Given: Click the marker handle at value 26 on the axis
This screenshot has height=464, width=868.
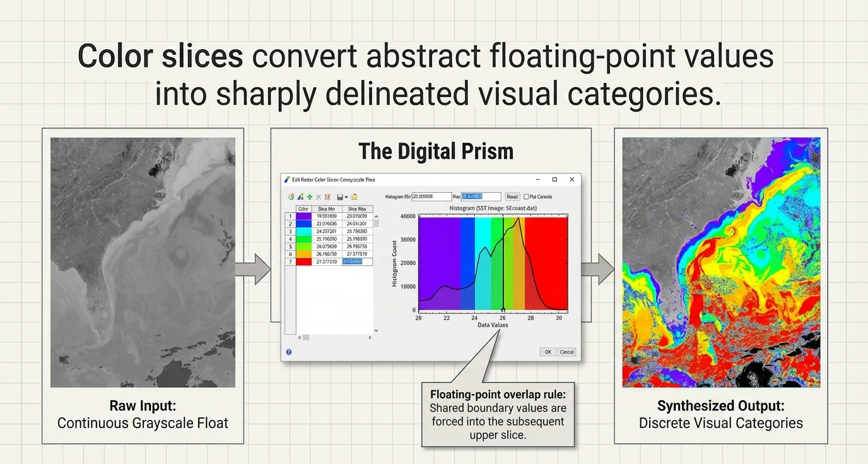Looking at the screenshot, I should [503, 310].
